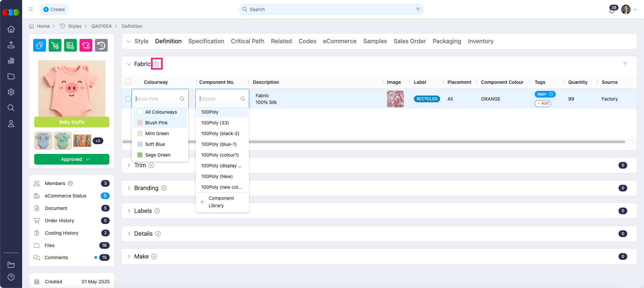
Task: Switch to the Specification tab
Action: point(206,41)
